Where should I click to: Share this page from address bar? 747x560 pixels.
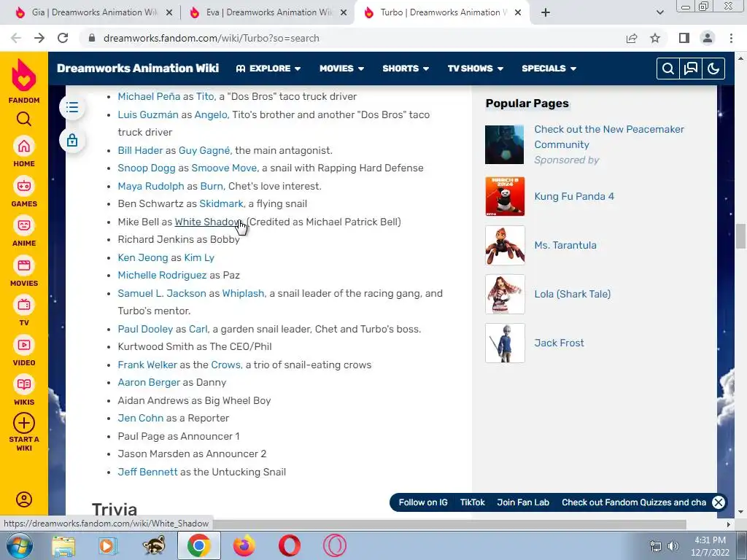point(632,38)
